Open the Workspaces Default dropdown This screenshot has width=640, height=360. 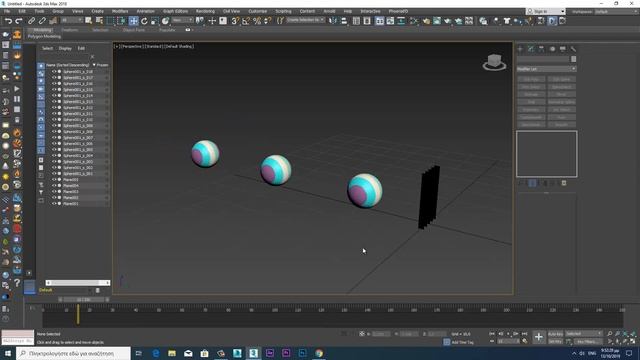pos(617,12)
